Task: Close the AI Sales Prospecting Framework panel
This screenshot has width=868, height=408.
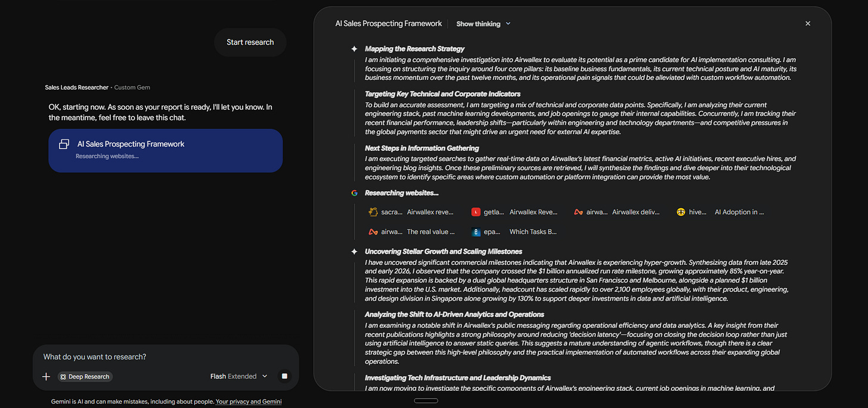Action: [808, 24]
